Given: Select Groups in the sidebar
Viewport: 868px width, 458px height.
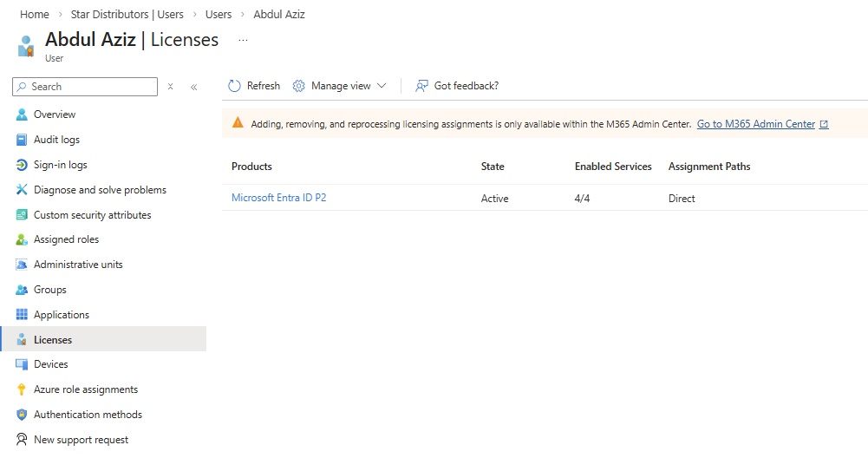Looking at the screenshot, I should tap(49, 290).
